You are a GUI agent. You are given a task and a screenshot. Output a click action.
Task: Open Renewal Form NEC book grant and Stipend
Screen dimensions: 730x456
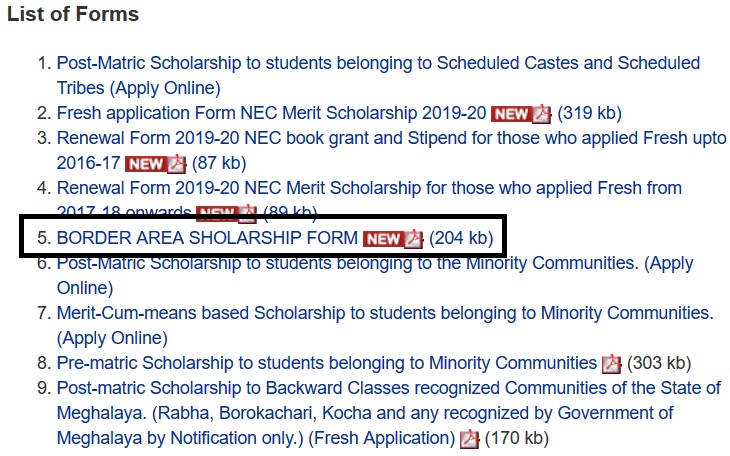(390, 138)
